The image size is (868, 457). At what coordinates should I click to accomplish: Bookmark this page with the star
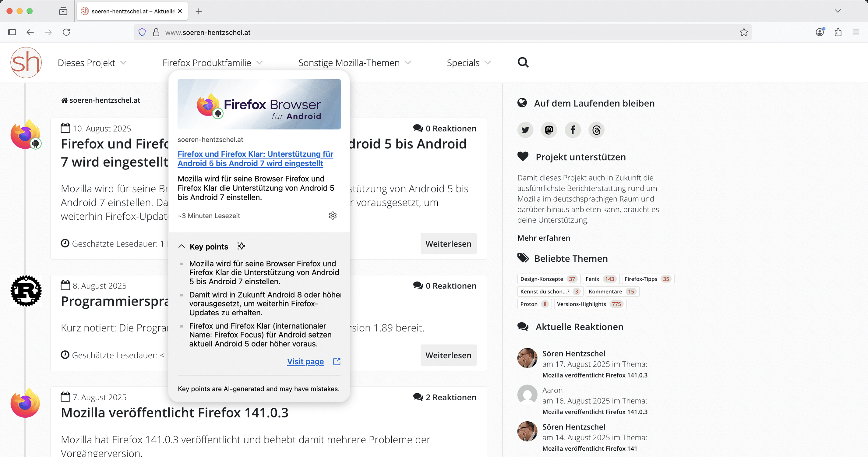coord(744,32)
